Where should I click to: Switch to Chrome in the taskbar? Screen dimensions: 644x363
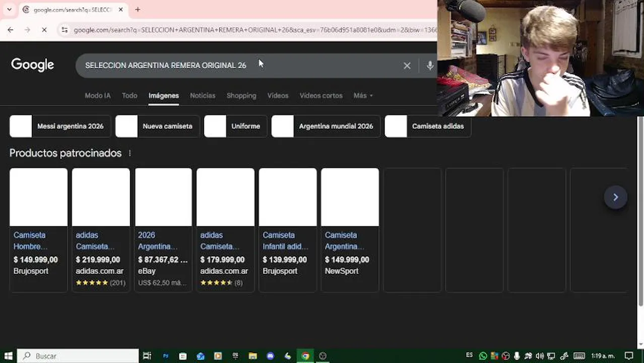305,356
